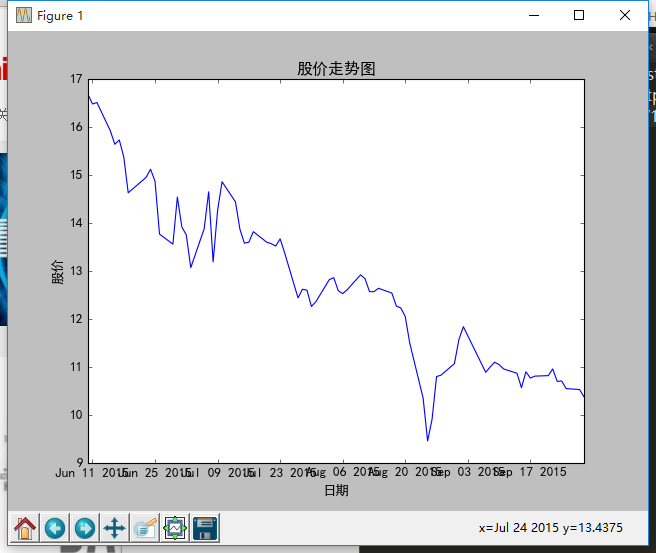Click the line's starting peak near 16.6

(89, 96)
